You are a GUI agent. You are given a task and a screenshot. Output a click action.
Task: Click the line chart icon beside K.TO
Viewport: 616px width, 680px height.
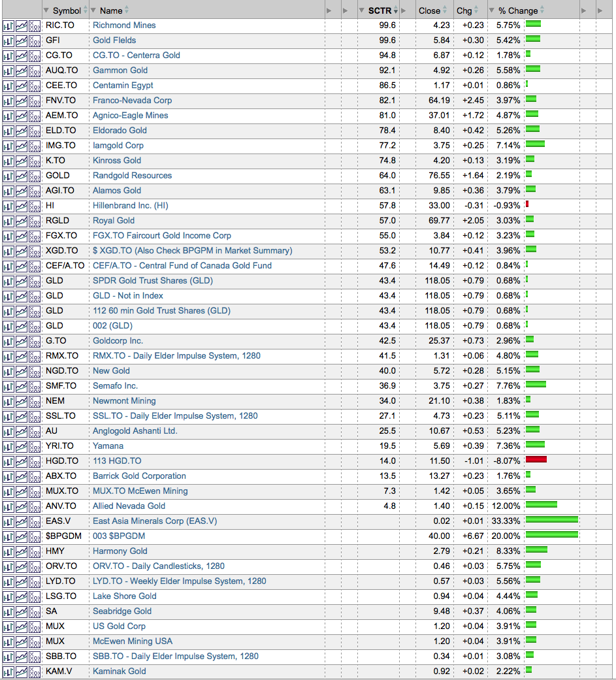[x=22, y=161]
